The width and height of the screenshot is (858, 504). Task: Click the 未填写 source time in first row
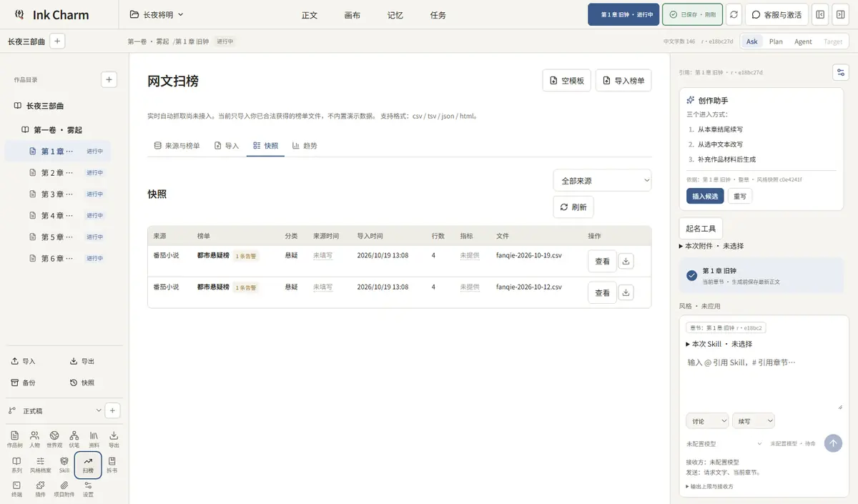[x=322, y=255]
